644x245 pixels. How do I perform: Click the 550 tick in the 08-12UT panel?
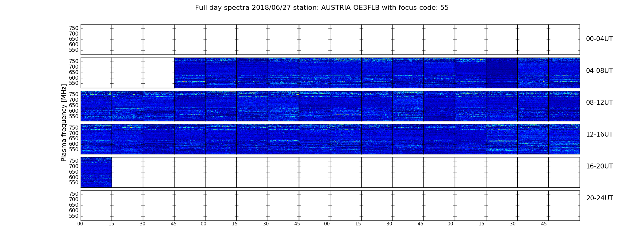(x=74, y=116)
